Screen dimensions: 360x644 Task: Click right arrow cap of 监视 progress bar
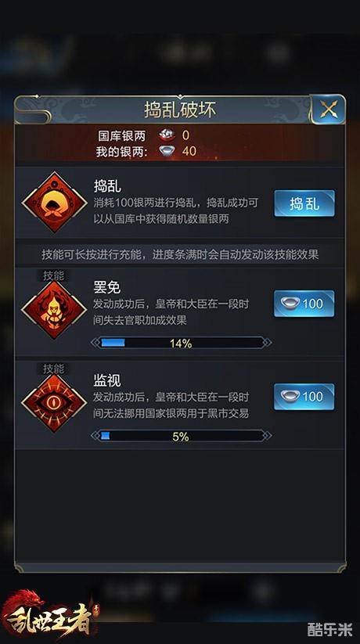[x=267, y=436]
